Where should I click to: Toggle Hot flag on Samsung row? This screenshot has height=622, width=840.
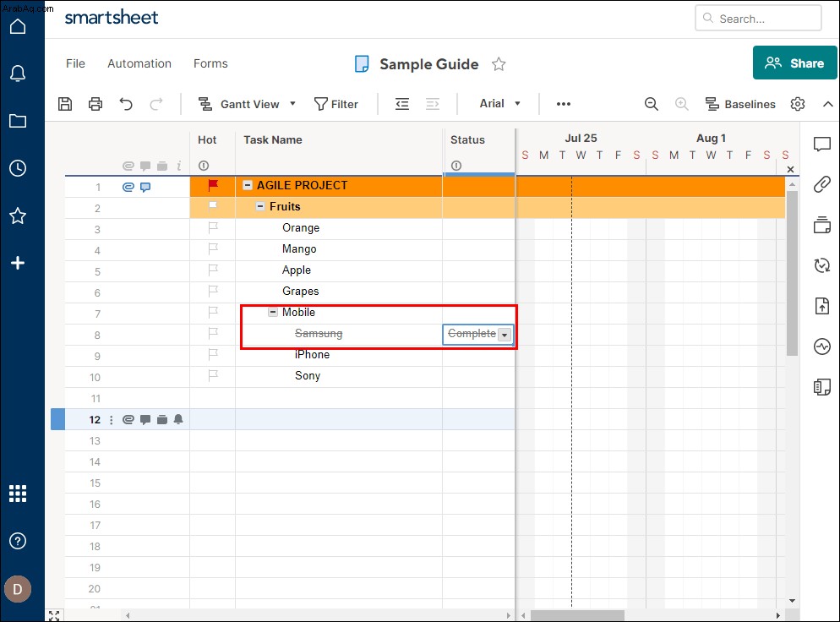point(213,333)
